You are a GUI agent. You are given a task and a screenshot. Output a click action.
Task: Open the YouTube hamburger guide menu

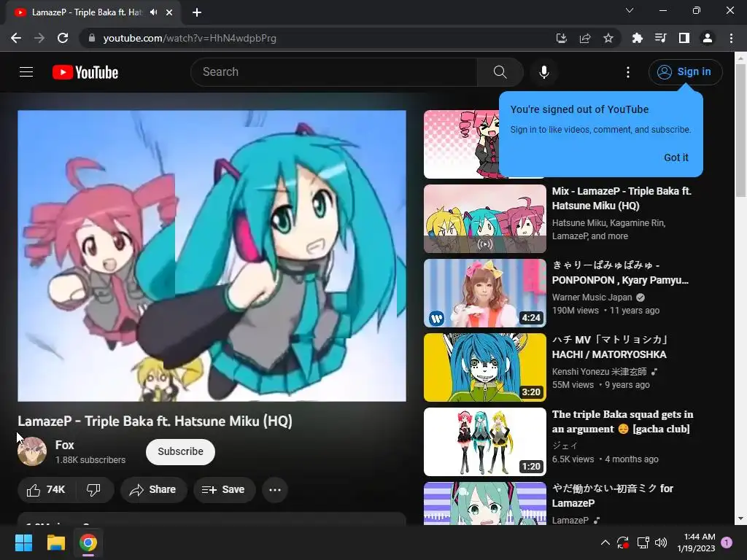click(x=26, y=72)
